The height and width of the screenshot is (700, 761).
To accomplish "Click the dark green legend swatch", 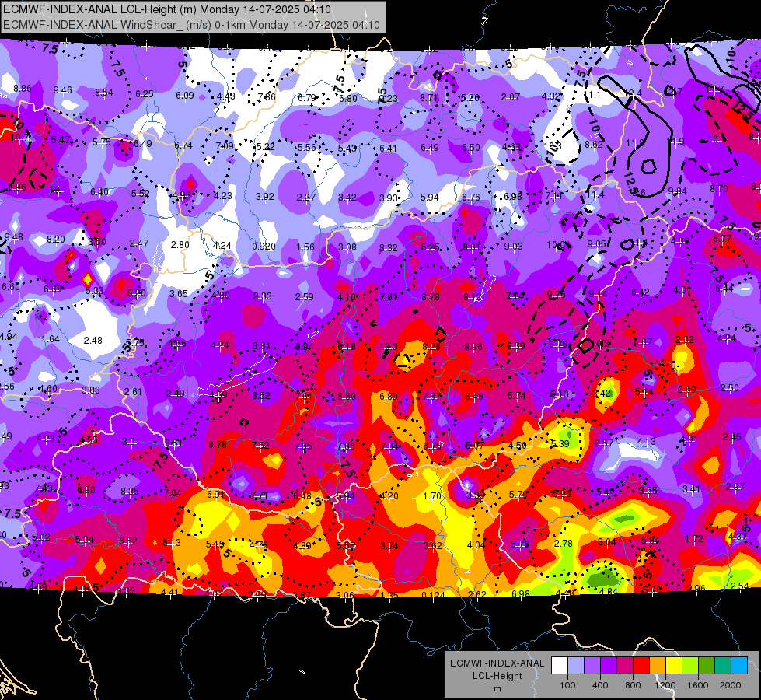I will coord(706,666).
